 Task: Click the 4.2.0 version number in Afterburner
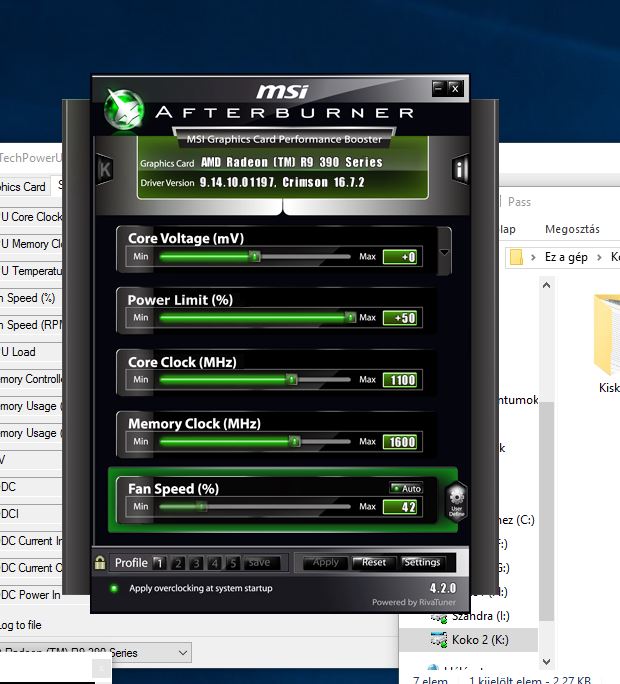click(443, 588)
